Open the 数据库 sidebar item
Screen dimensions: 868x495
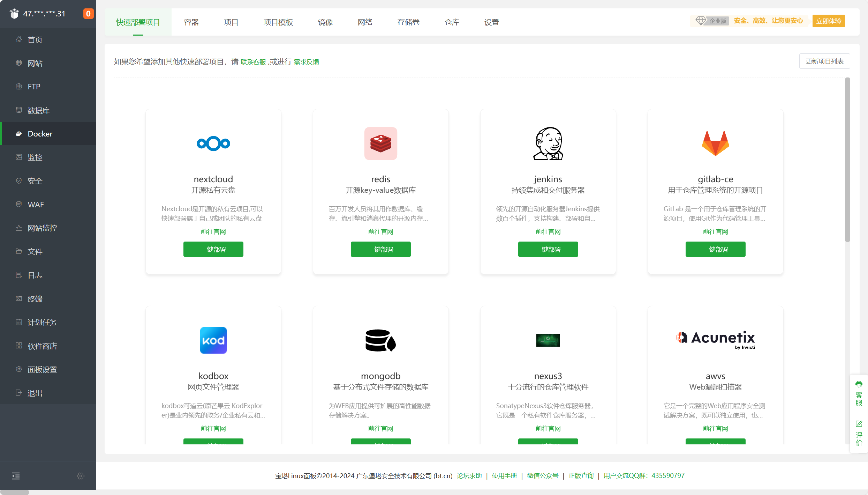coord(48,110)
